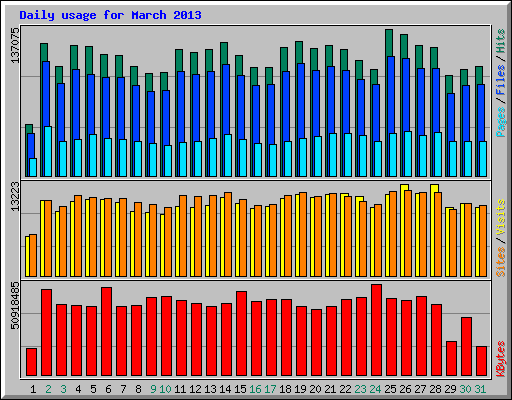Click day 21 label on the axis
This screenshot has height=400, width=512.
point(330,389)
